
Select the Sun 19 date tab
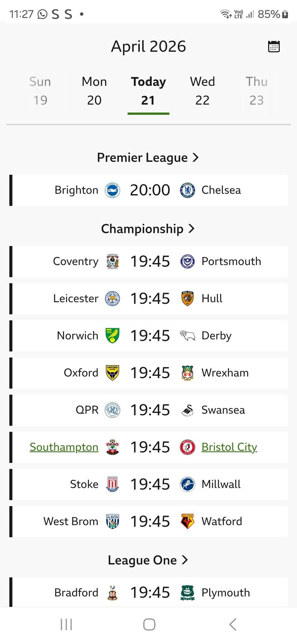point(40,91)
